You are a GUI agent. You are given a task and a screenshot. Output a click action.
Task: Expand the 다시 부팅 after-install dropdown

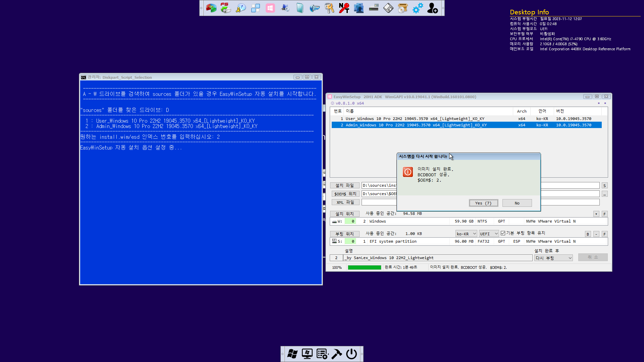click(553, 258)
